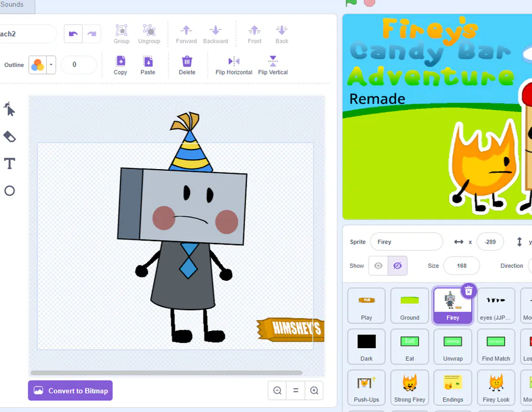Ungroup the selected shapes
This screenshot has height=412, width=532.
click(149, 34)
